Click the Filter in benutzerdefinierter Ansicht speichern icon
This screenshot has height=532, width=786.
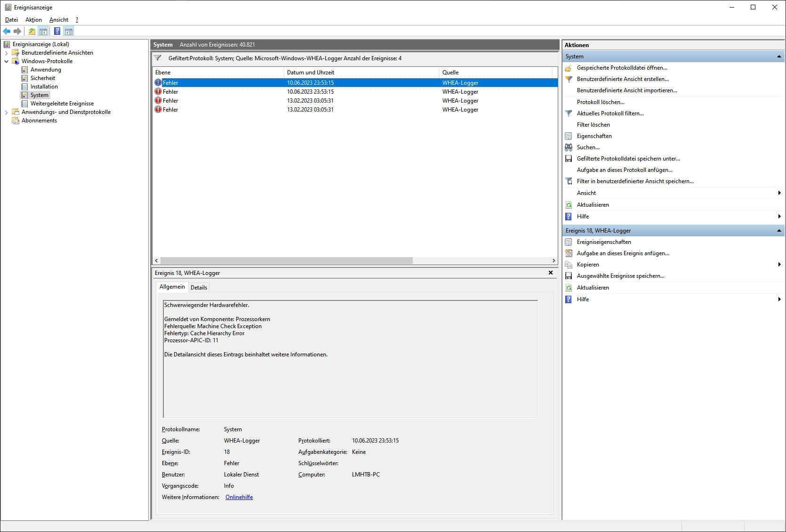(x=569, y=181)
